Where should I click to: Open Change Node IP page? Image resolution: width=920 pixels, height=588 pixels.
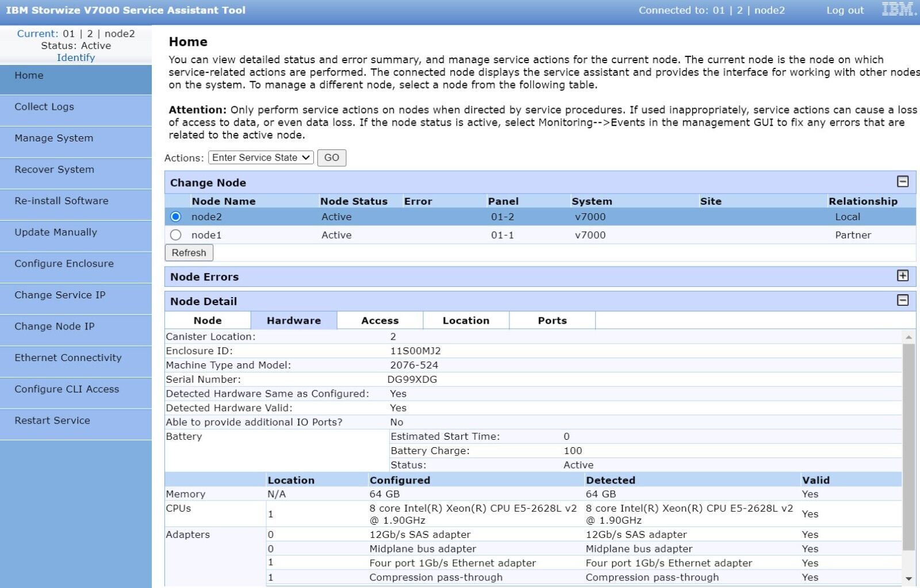pyautogui.click(x=76, y=330)
